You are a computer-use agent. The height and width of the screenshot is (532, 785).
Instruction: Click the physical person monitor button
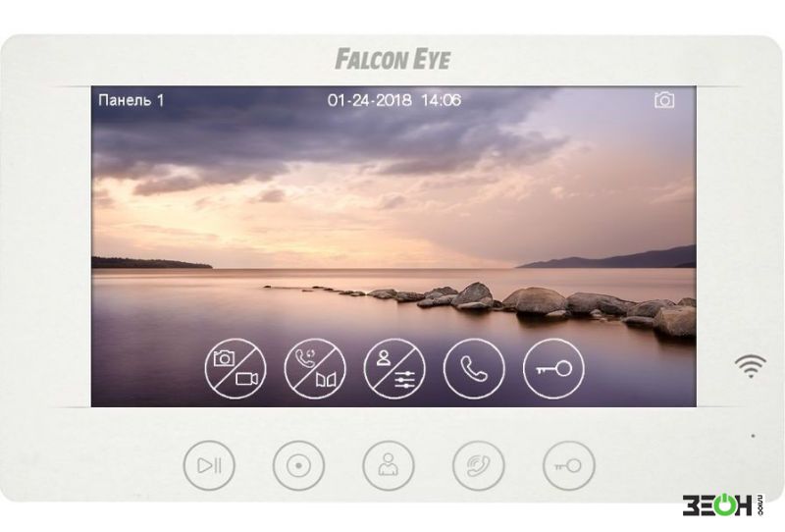389,465
